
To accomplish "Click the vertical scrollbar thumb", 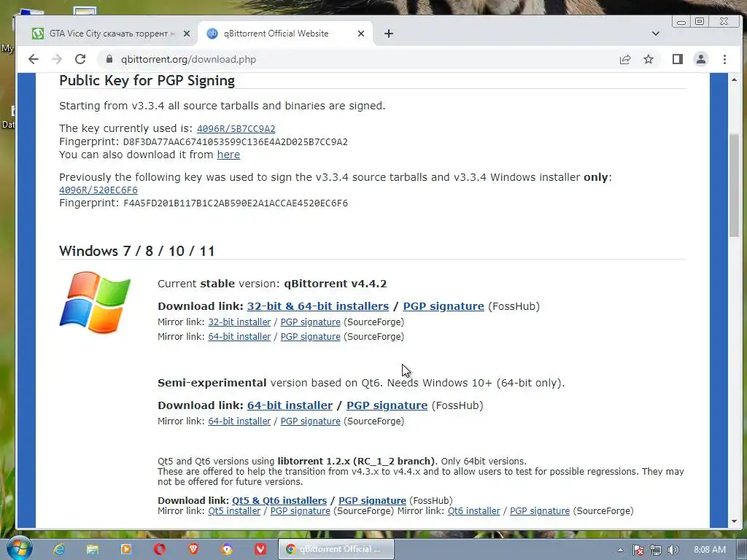I will [x=734, y=186].
